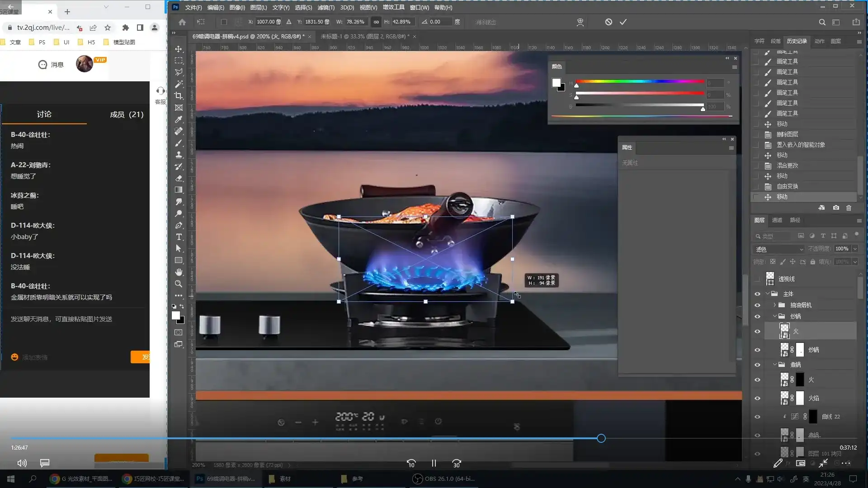Expand the 抽油烟机 layer group
This screenshot has height=488, width=868.
click(774, 305)
